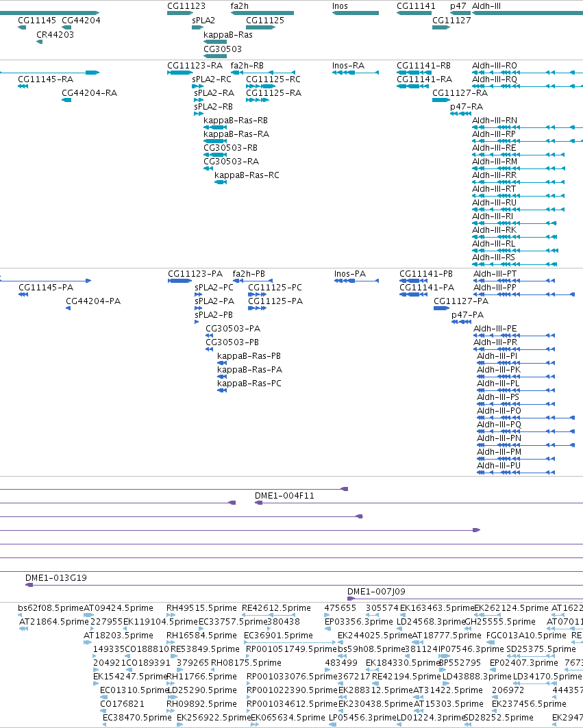
Task: Select protein CG11123-PA
Action: [x=195, y=274]
